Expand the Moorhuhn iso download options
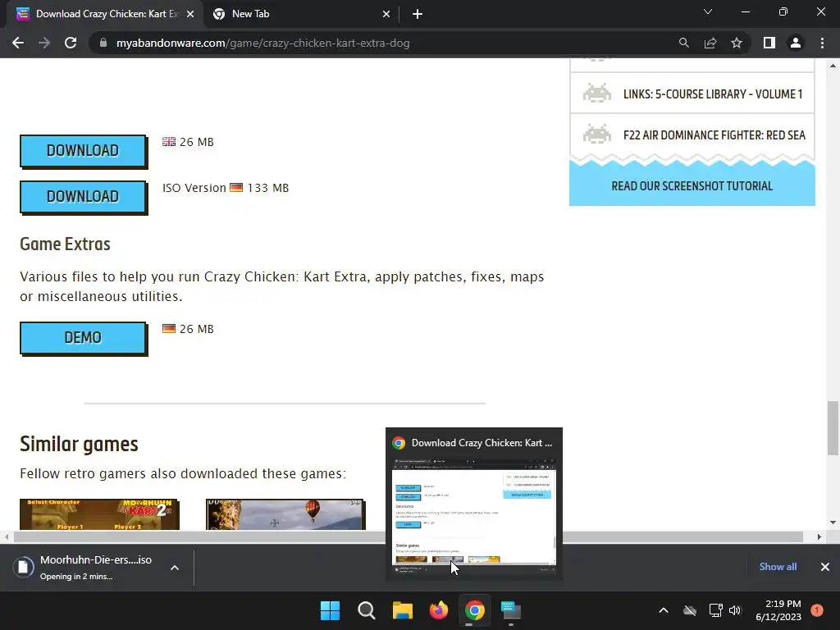 pos(175,568)
